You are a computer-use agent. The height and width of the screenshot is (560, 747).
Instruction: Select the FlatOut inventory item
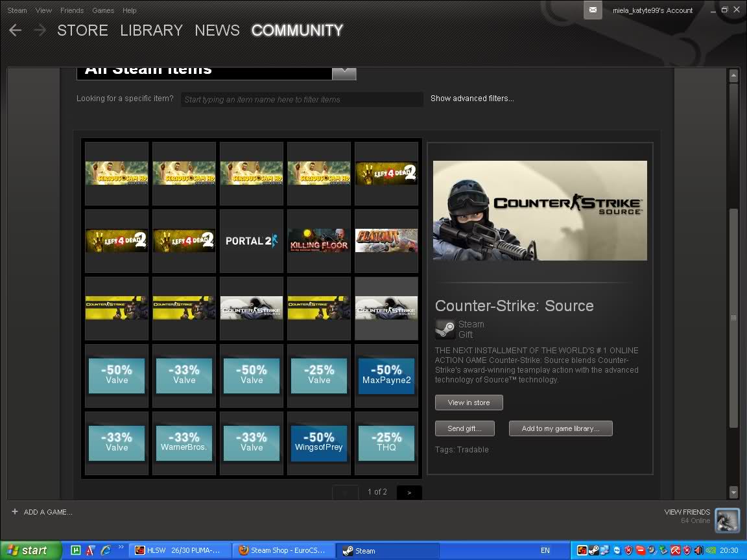(x=386, y=241)
